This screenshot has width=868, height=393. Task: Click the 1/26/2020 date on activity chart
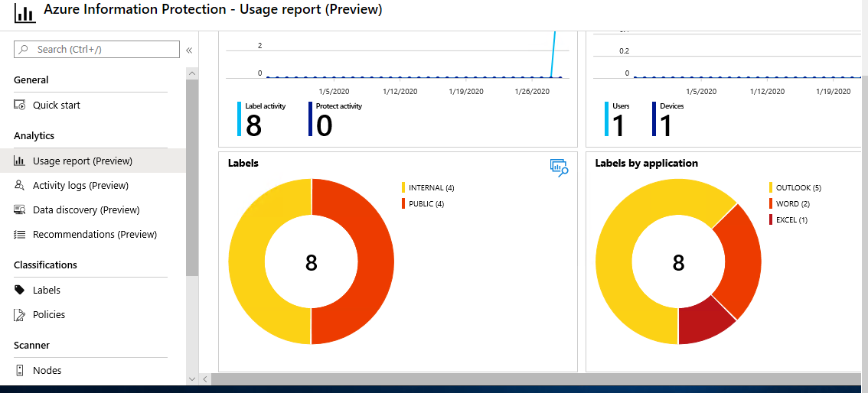tap(531, 91)
